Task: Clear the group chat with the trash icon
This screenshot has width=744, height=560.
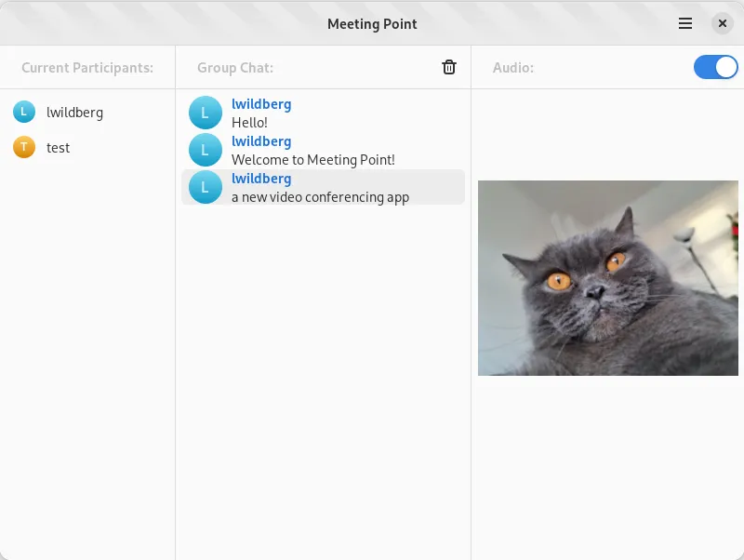Action: (x=449, y=67)
